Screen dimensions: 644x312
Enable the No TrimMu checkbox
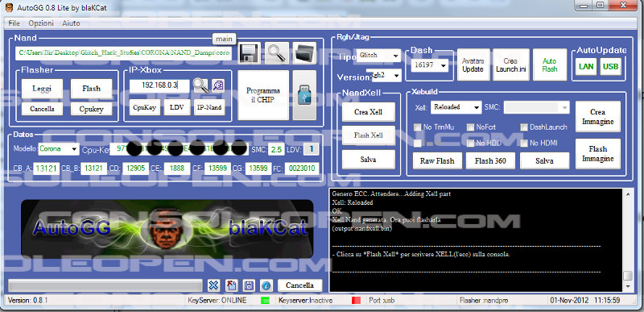point(417,127)
